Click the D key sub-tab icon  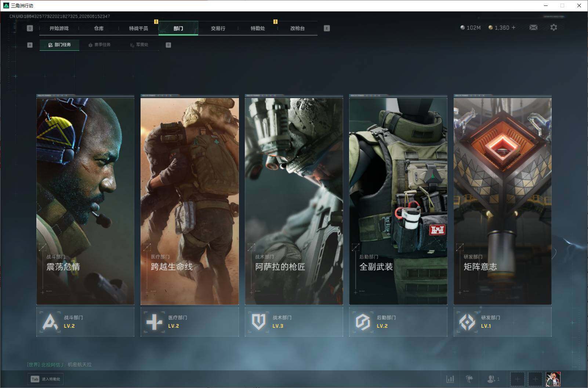(x=168, y=45)
